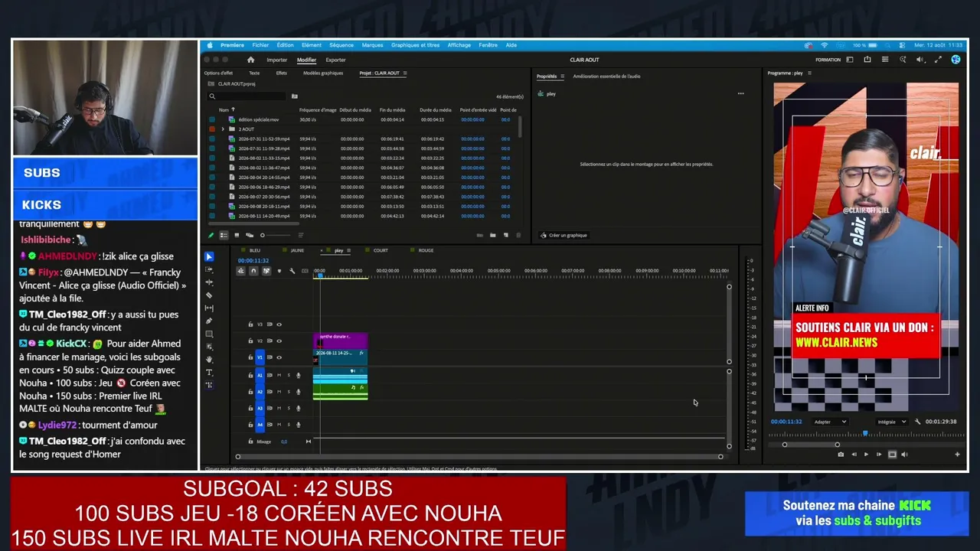Click the find-from-query folder icon beside search
The width and height of the screenshot is (980, 551).
pyautogui.click(x=295, y=96)
